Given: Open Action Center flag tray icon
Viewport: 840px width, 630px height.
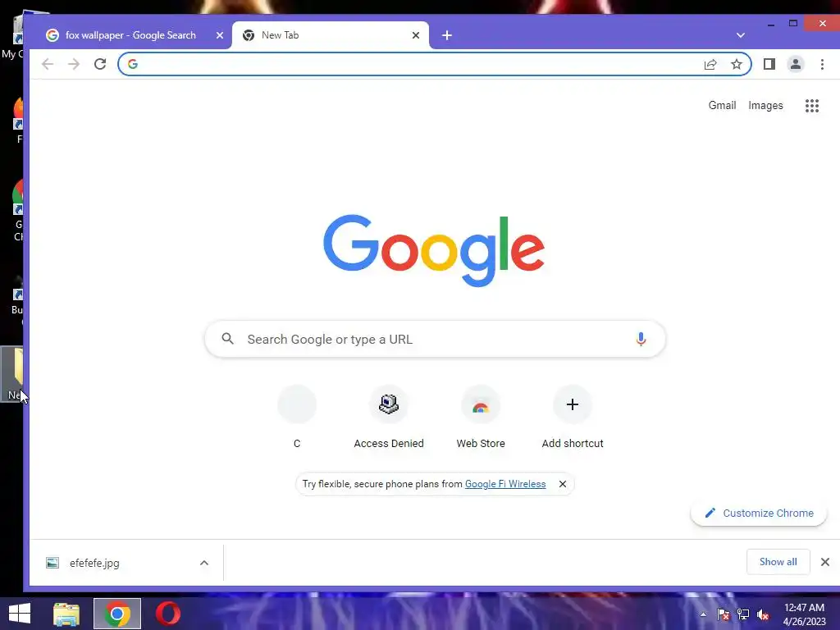Looking at the screenshot, I should [x=724, y=614].
